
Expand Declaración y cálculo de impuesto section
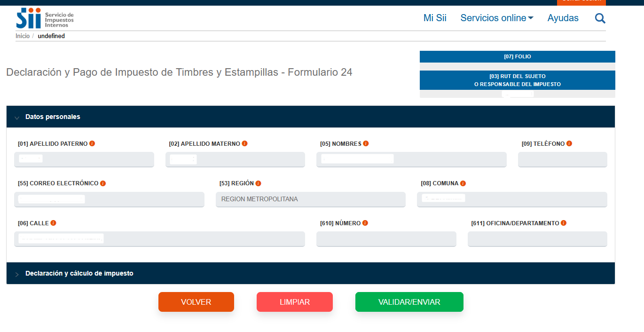tap(79, 273)
